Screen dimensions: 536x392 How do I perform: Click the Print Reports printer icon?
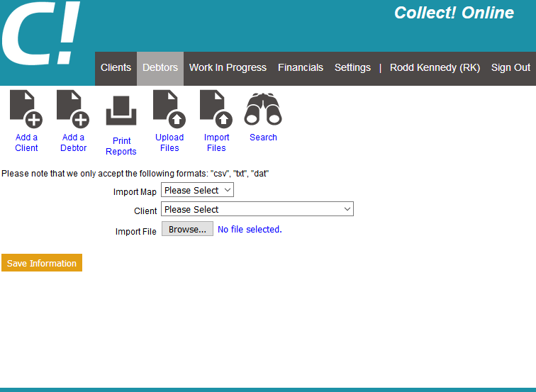pos(121,111)
